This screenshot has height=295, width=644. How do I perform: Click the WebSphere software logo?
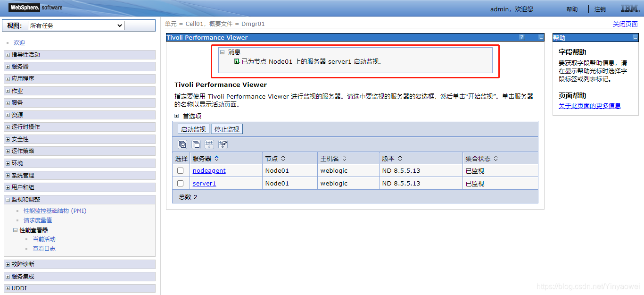click(35, 8)
